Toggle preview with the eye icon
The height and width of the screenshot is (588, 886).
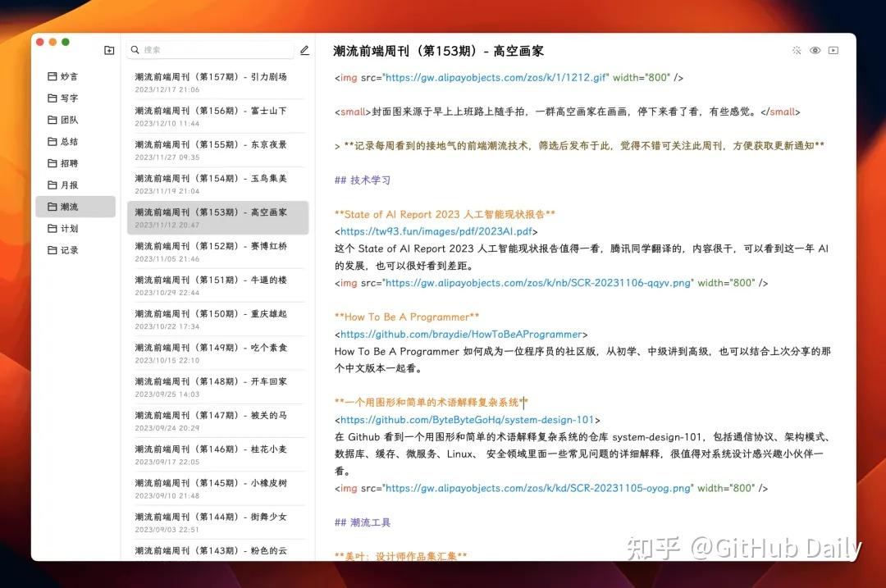click(815, 51)
